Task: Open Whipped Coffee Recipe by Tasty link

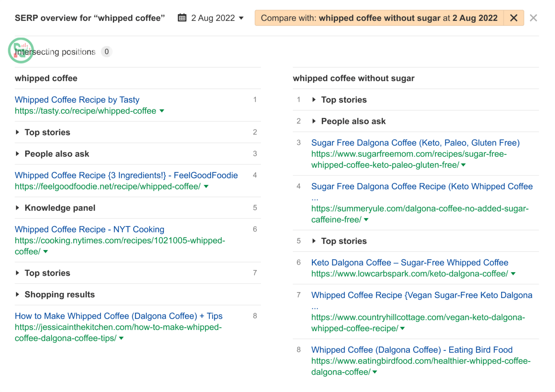Action: [x=77, y=100]
